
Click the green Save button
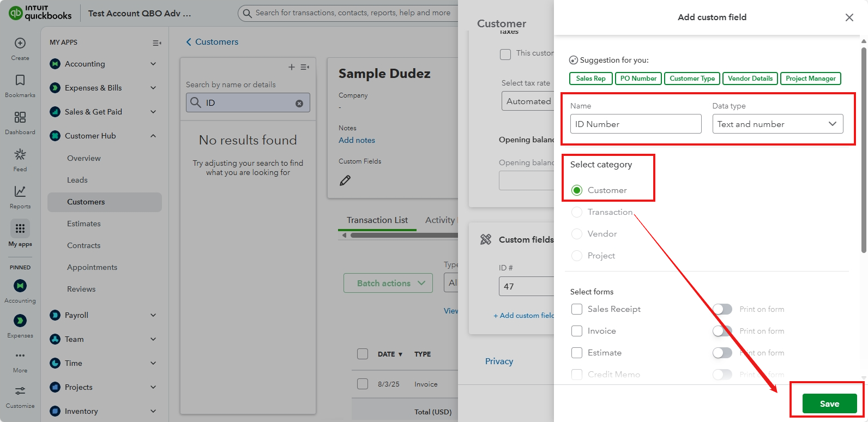829,404
